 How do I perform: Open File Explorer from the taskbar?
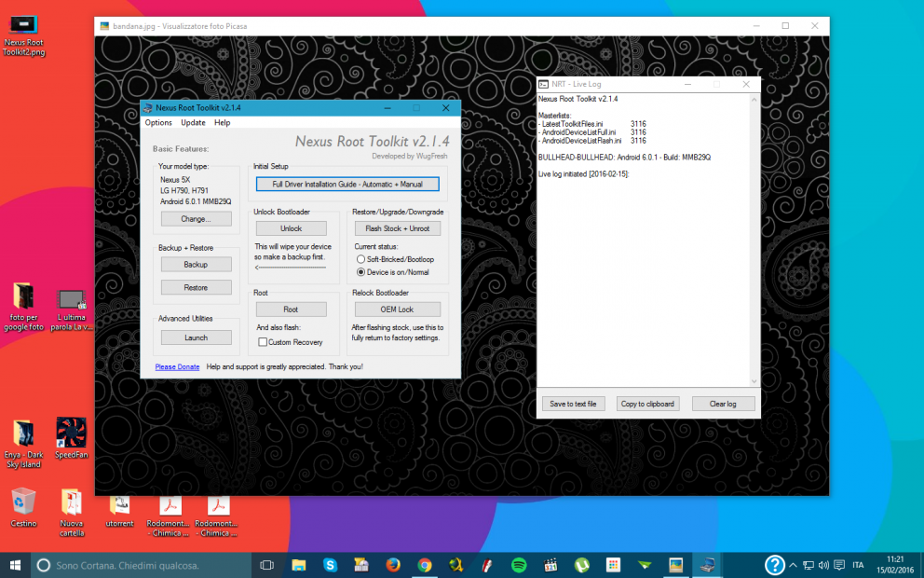click(298, 565)
